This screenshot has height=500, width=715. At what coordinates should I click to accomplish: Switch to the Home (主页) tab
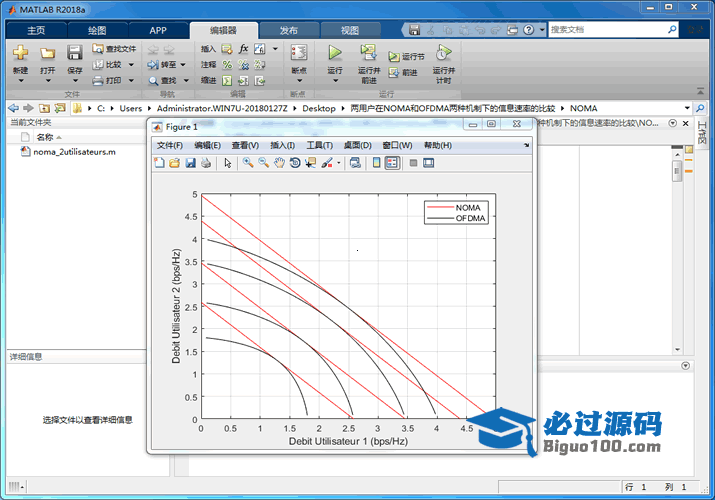pos(36,30)
